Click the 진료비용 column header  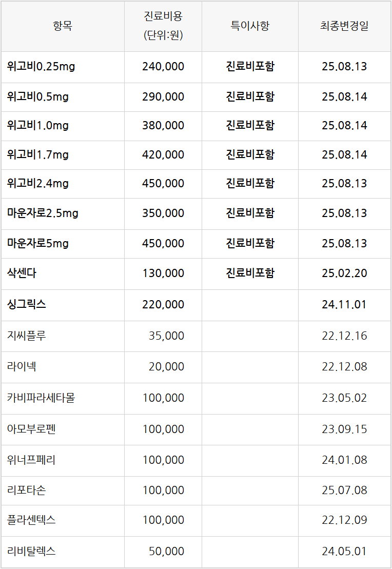[163, 26]
